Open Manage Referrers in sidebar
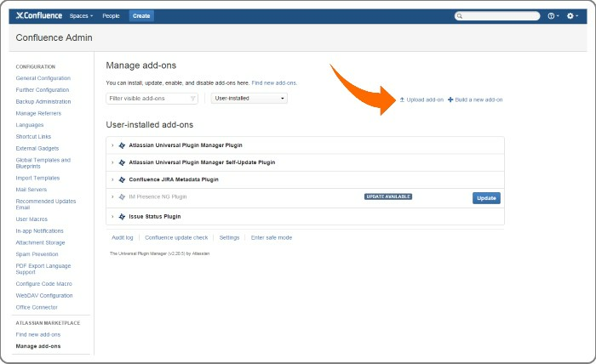 38,113
